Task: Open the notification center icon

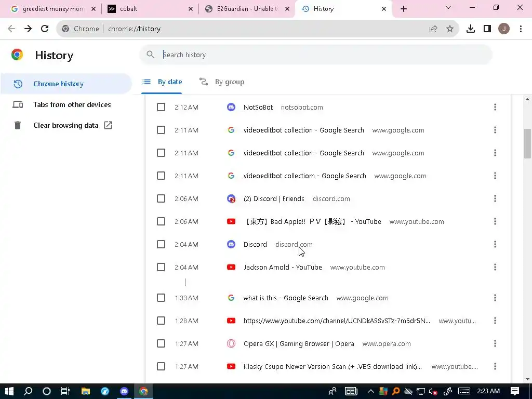Action: (515, 391)
